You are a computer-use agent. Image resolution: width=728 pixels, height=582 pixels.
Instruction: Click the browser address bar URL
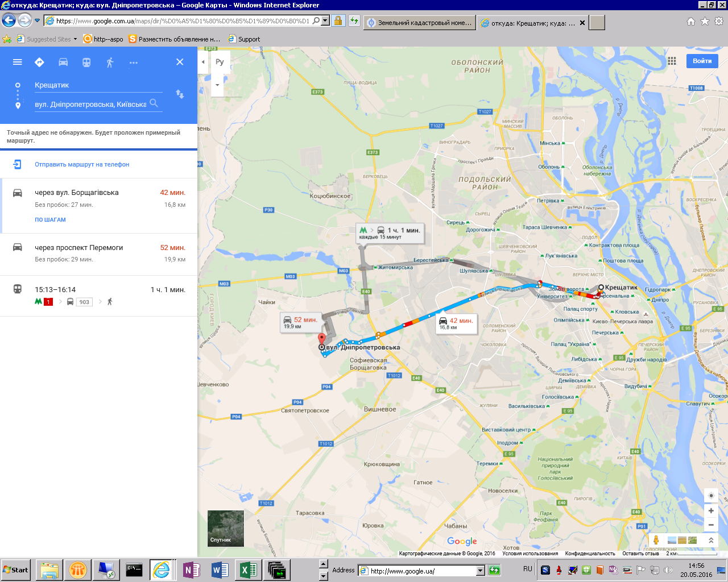pos(183,21)
